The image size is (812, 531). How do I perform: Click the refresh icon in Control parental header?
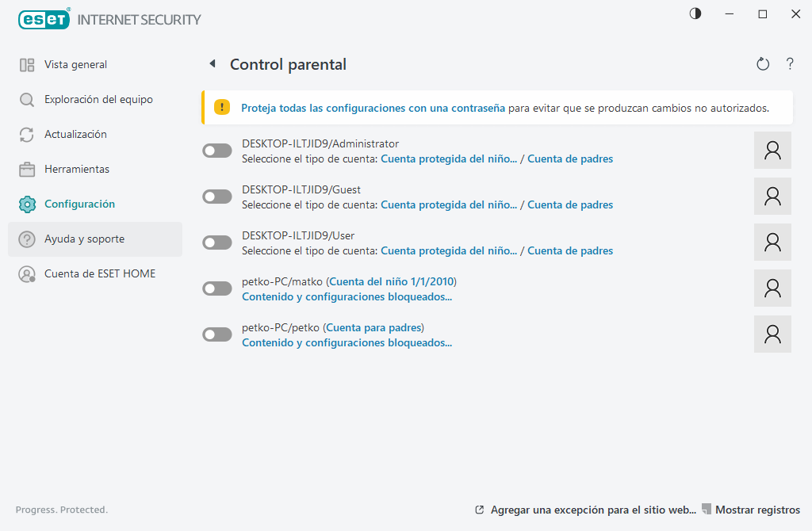[763, 64]
